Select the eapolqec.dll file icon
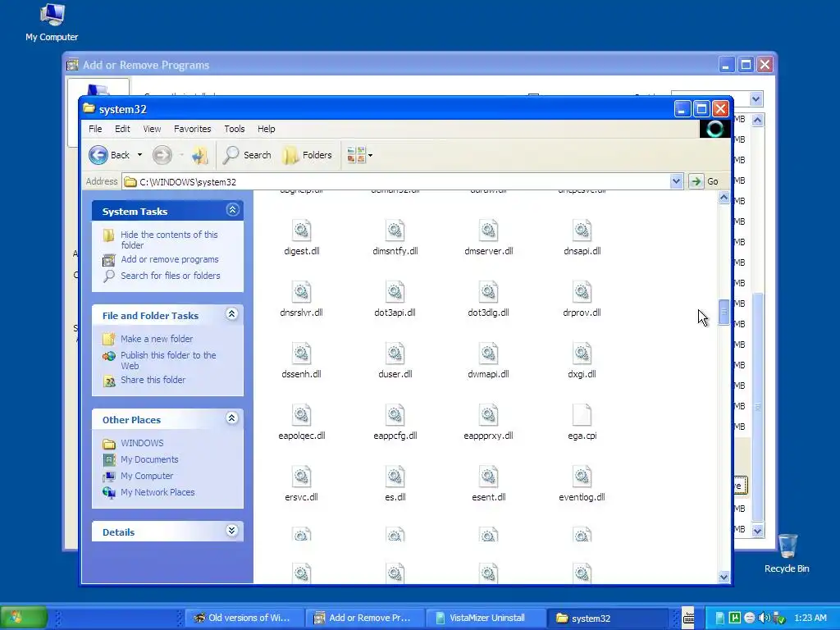 point(302,416)
